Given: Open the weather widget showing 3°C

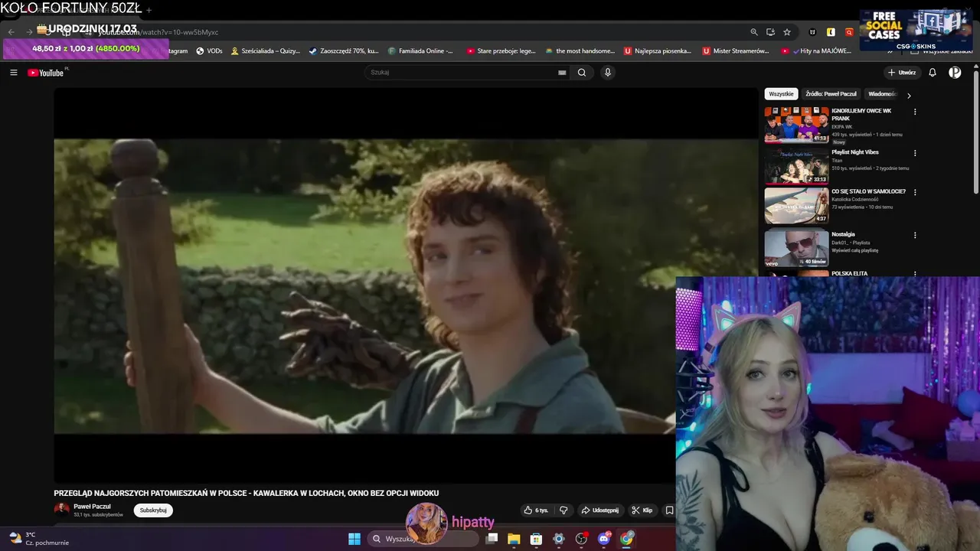Looking at the screenshot, I should [x=38, y=539].
